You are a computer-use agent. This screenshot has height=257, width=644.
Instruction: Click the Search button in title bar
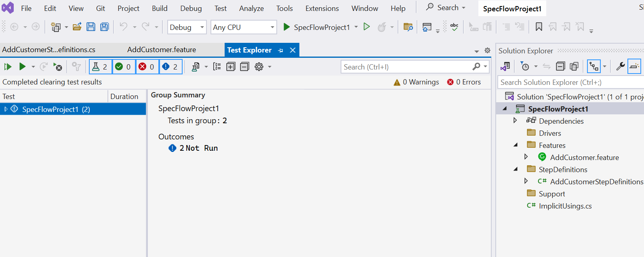446,8
